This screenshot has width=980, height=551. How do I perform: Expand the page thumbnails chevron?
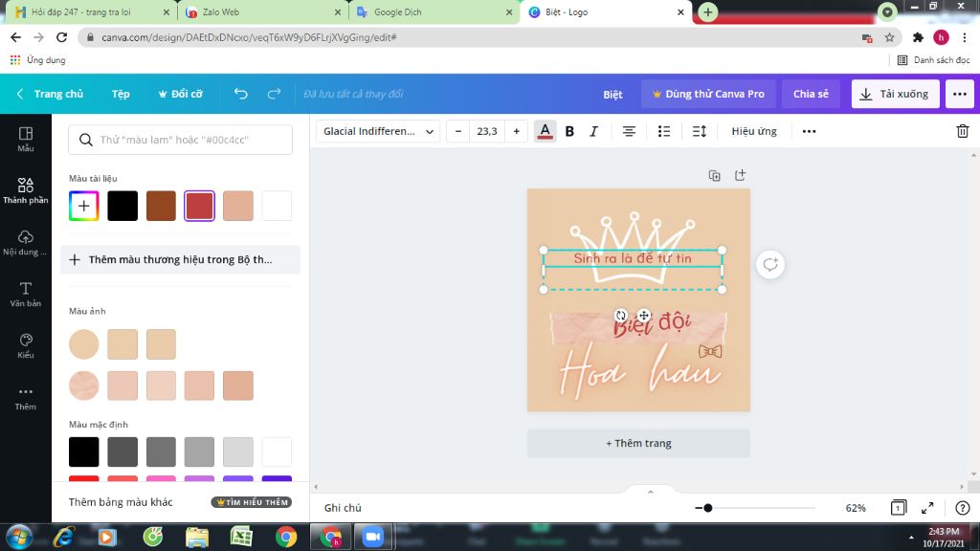(650, 492)
